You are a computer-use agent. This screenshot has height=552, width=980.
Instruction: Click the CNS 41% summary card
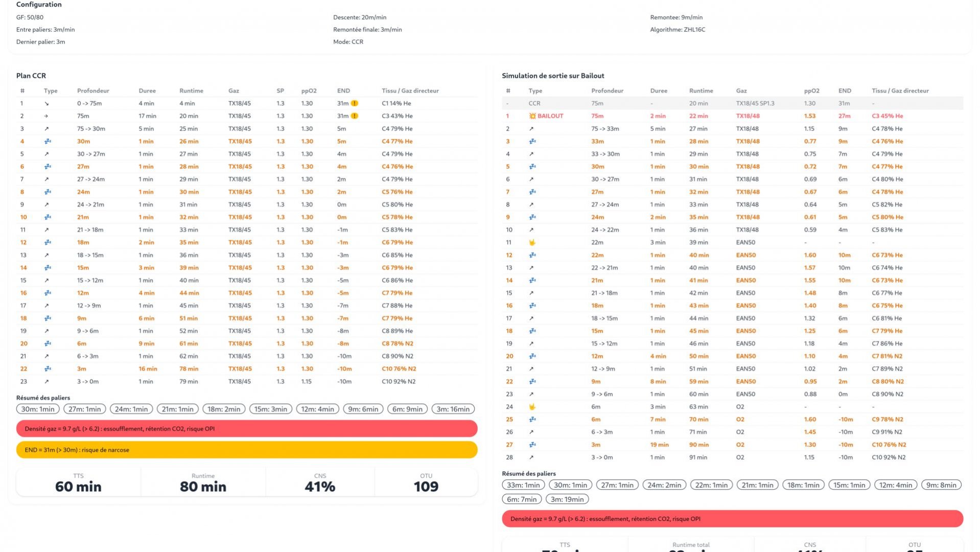(x=320, y=482)
